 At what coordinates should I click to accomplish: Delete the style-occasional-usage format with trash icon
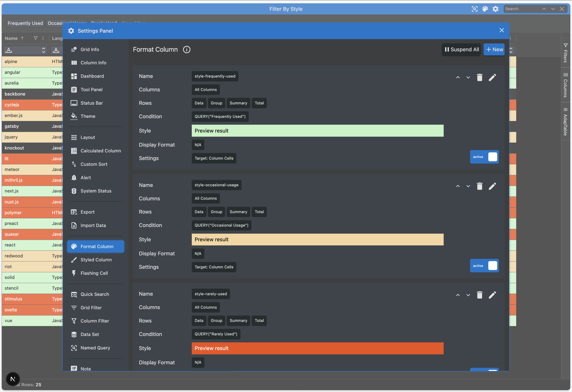pos(479,186)
